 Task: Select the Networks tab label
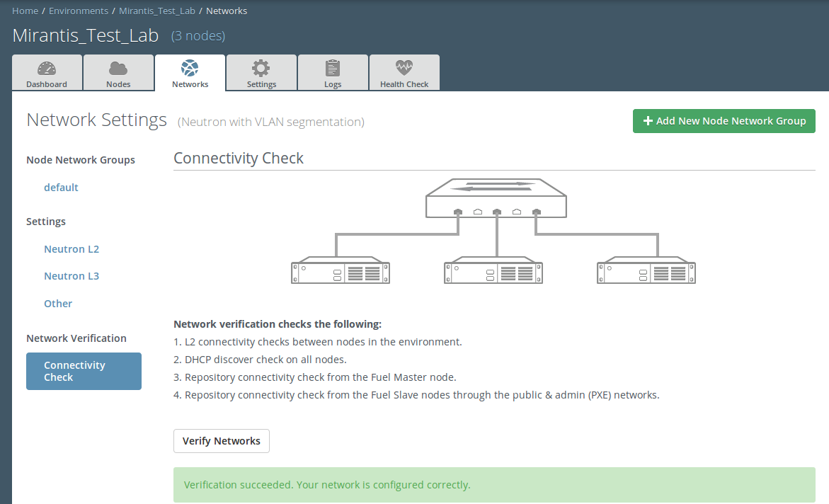[190, 84]
